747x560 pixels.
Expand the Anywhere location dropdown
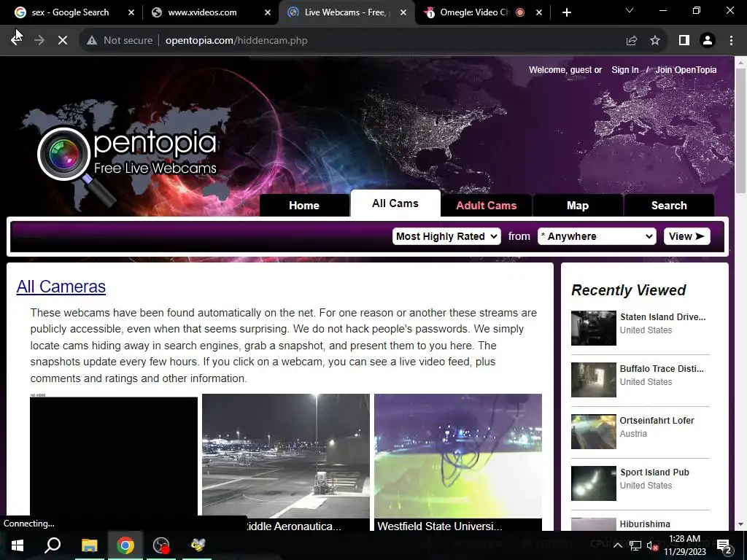(x=597, y=236)
